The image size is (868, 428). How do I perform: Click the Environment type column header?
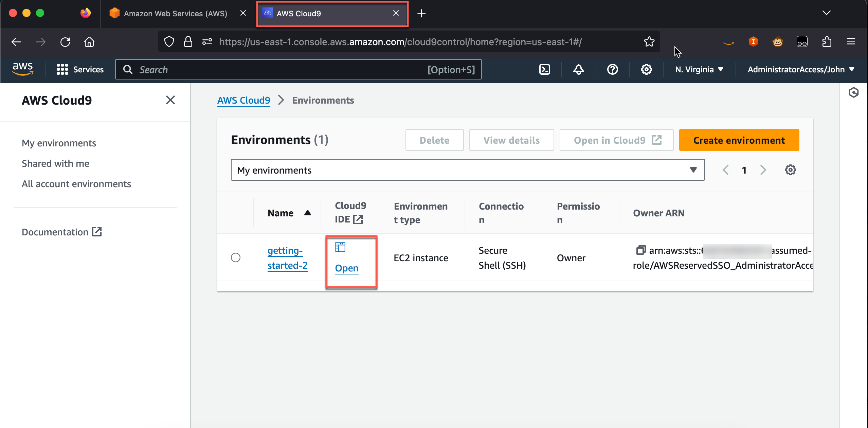click(x=421, y=213)
